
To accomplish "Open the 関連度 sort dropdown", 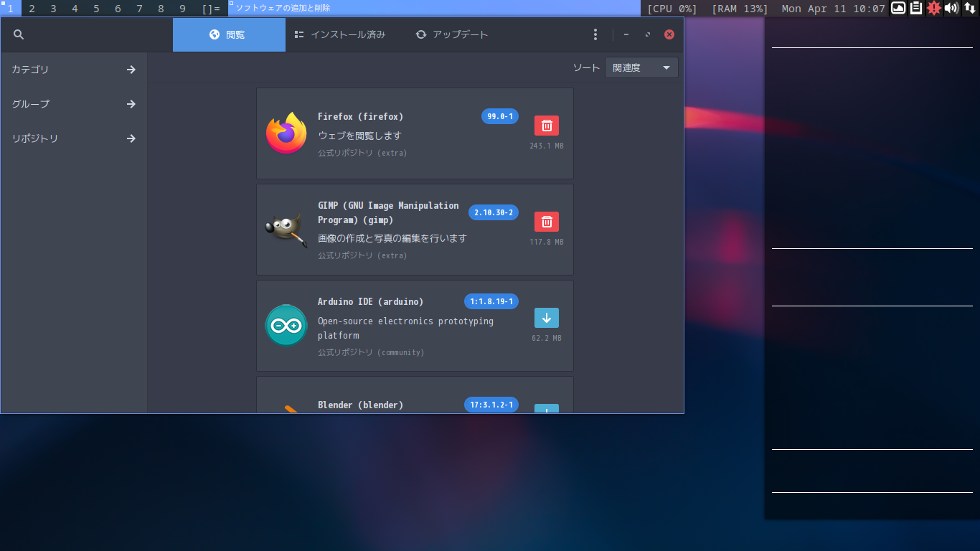I will click(x=641, y=67).
